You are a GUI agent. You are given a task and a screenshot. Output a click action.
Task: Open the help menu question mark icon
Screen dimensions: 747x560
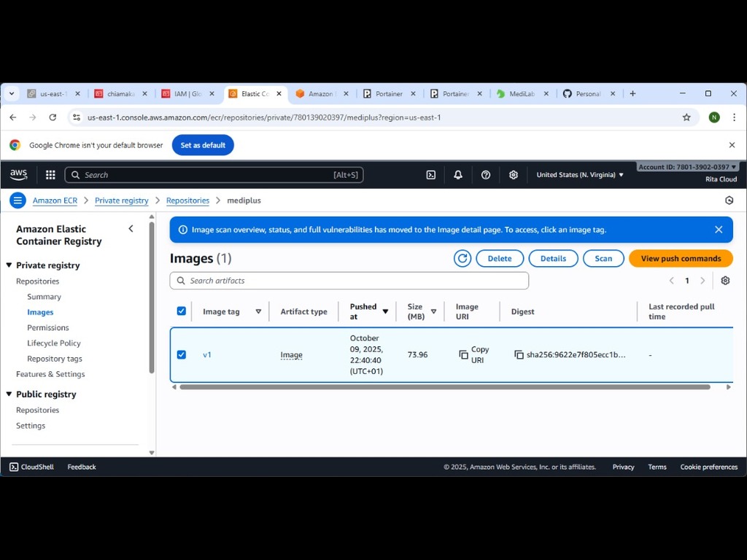(485, 175)
